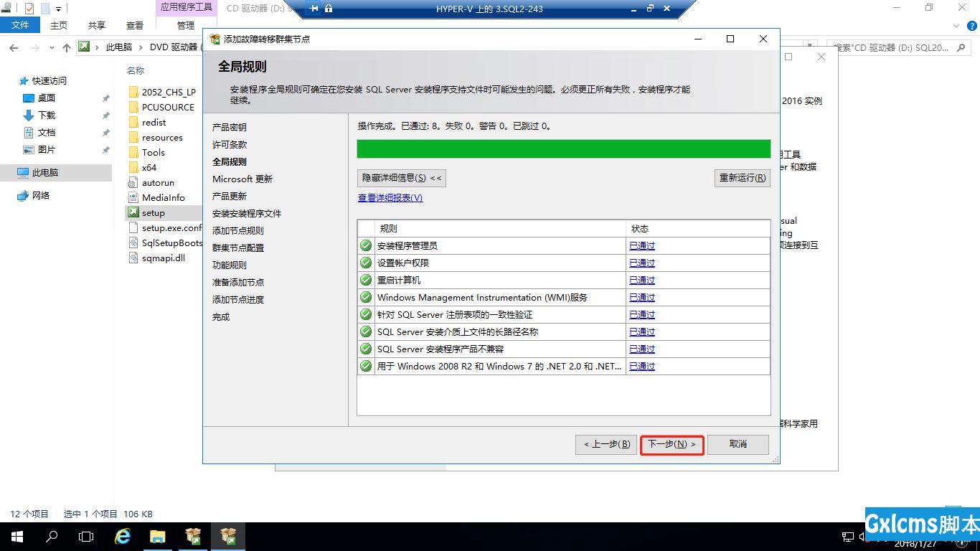Image resolution: width=980 pixels, height=551 pixels.
Task: Click the pin icon on the Hyper-V connection bar
Action: coord(314,9)
